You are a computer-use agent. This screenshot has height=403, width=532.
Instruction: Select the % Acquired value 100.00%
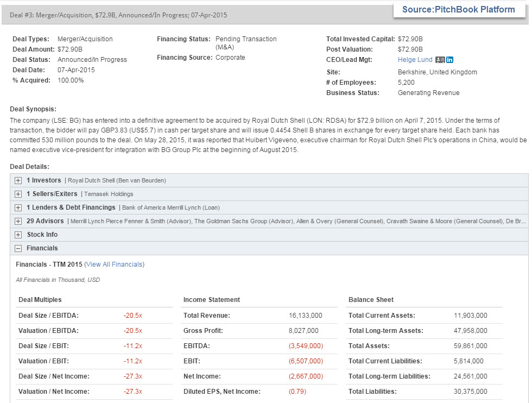tap(71, 80)
